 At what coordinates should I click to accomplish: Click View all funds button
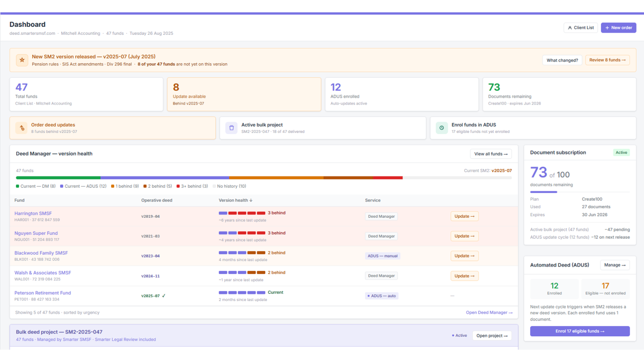click(491, 154)
